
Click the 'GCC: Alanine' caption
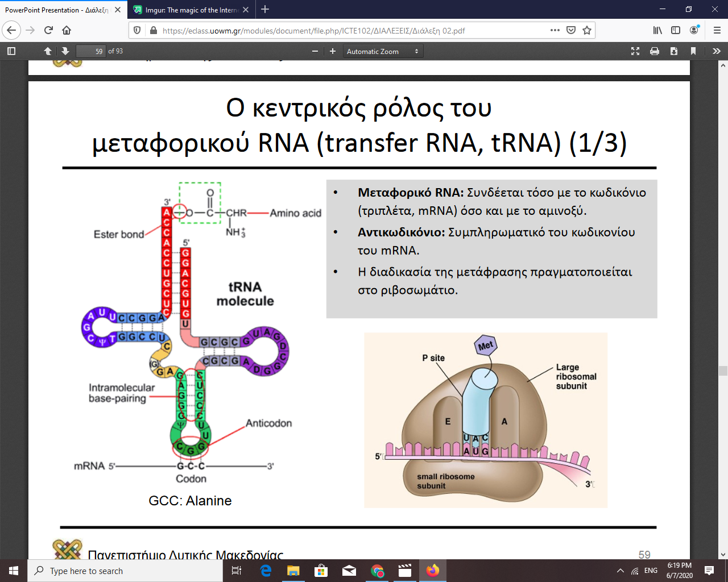click(190, 501)
